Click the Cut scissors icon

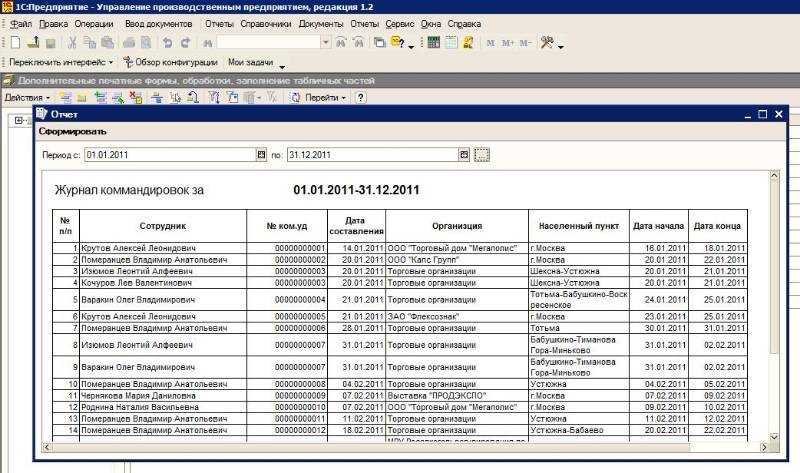[72, 43]
